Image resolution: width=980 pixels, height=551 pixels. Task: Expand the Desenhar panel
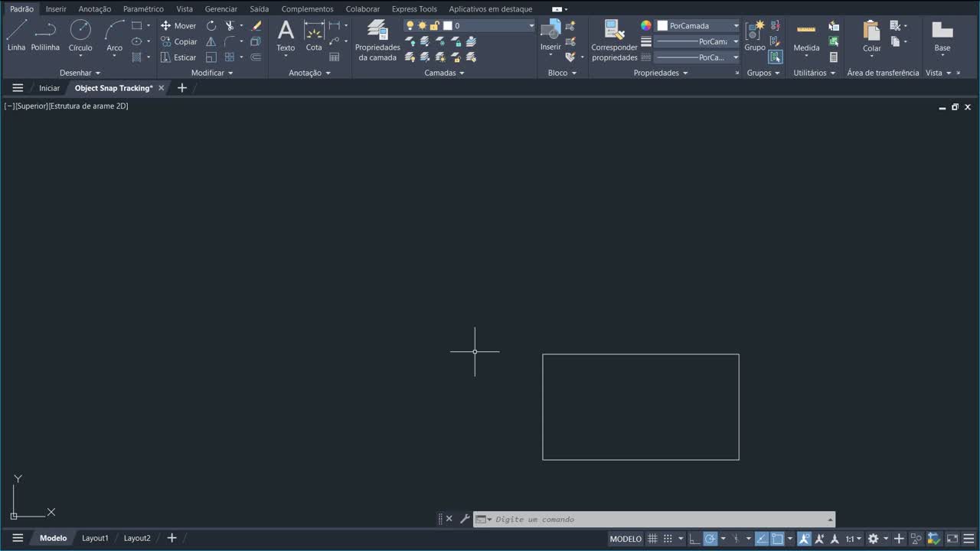pos(80,73)
